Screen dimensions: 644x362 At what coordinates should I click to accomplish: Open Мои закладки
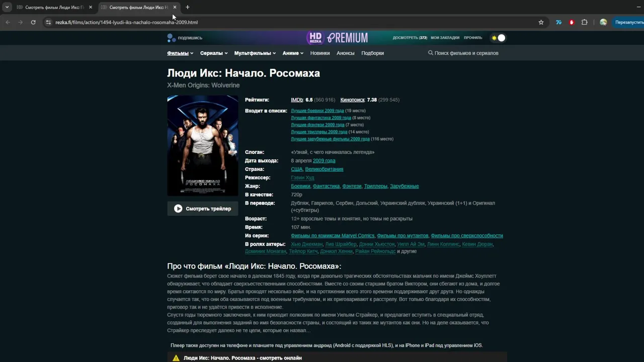click(x=445, y=38)
